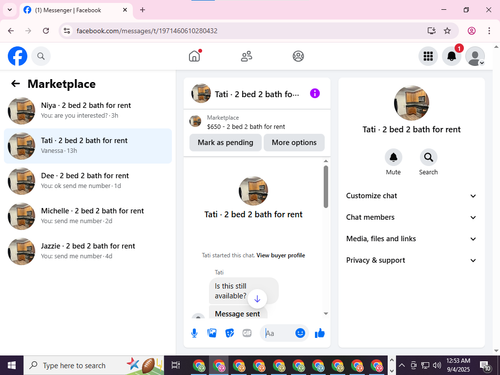Send a thumbs-up like
This screenshot has width=500, height=375.
click(320, 333)
